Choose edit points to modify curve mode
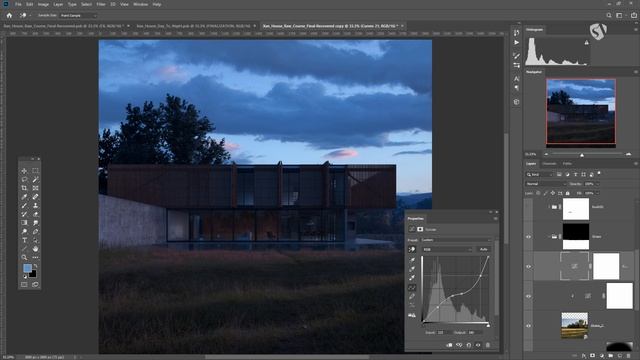The image size is (640, 360). coord(412,287)
